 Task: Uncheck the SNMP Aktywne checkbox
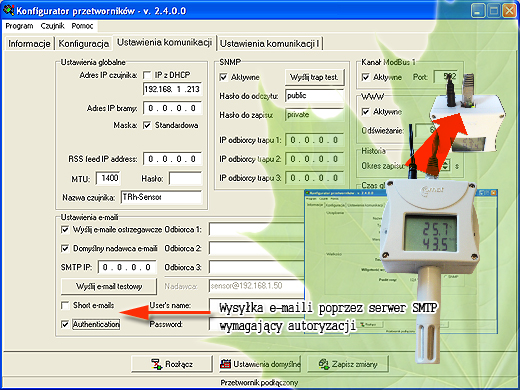tap(223, 77)
